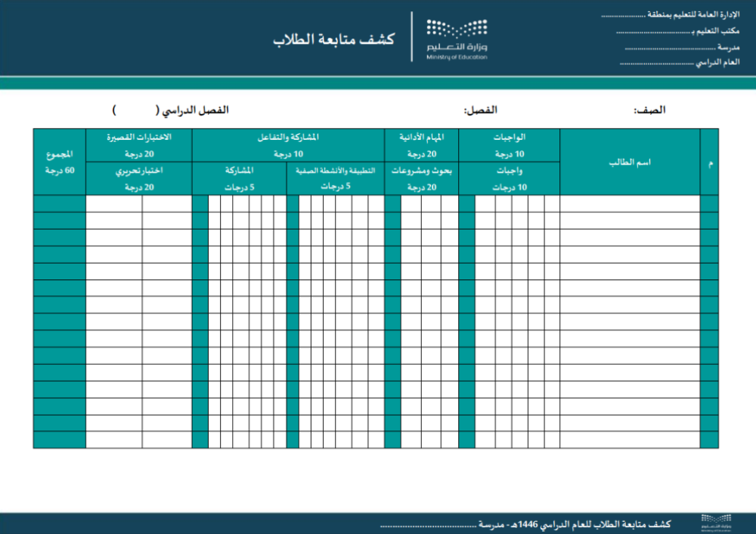Click the التطبيقة والأنشطة الصفية subheader
Screen dimensions: 756x534
point(336,178)
